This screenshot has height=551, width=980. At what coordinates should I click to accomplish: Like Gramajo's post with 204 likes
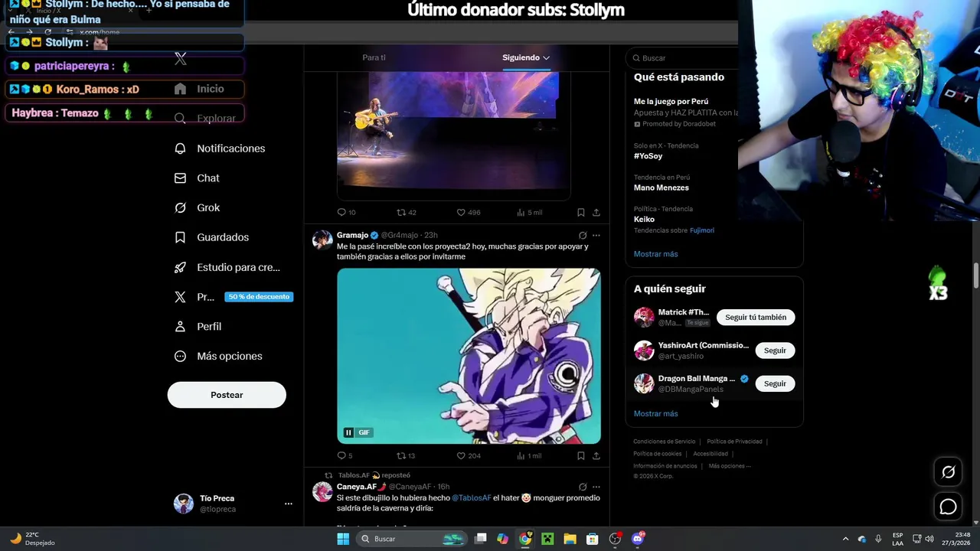[468, 455]
